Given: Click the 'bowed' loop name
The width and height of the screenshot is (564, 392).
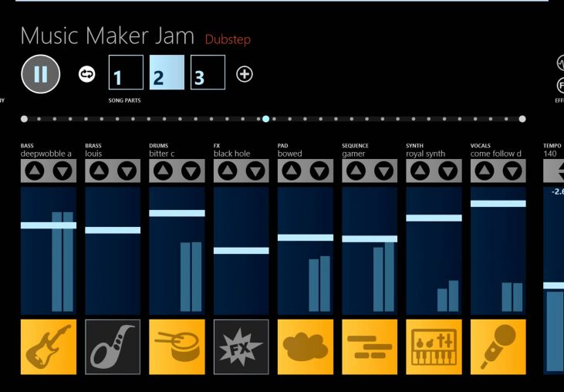Looking at the screenshot, I should point(290,154).
